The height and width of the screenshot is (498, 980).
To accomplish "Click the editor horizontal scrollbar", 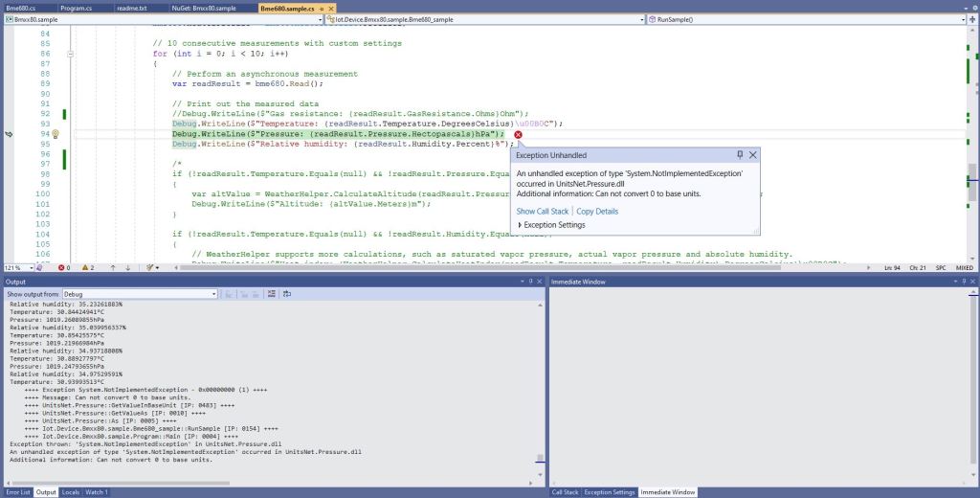I will [x=479, y=267].
